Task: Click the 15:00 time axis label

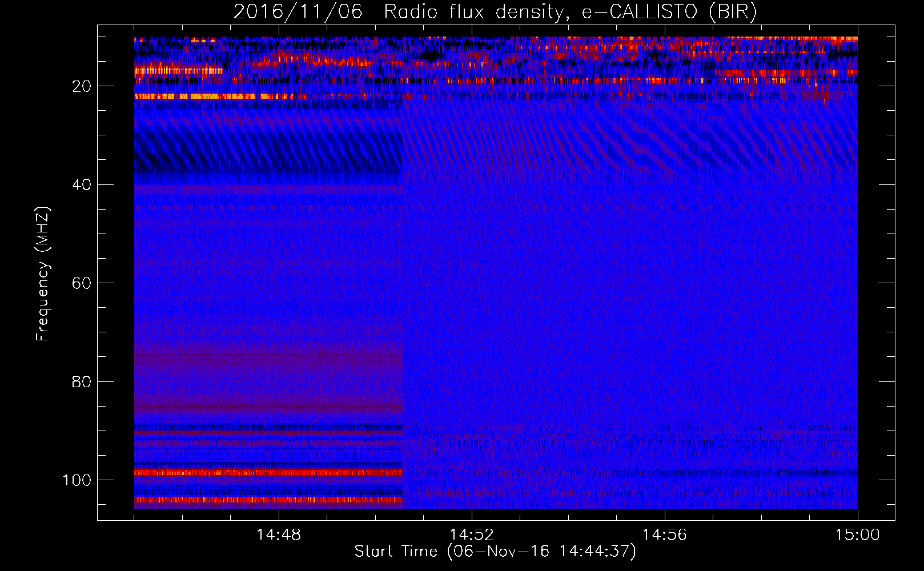Action: [x=858, y=535]
